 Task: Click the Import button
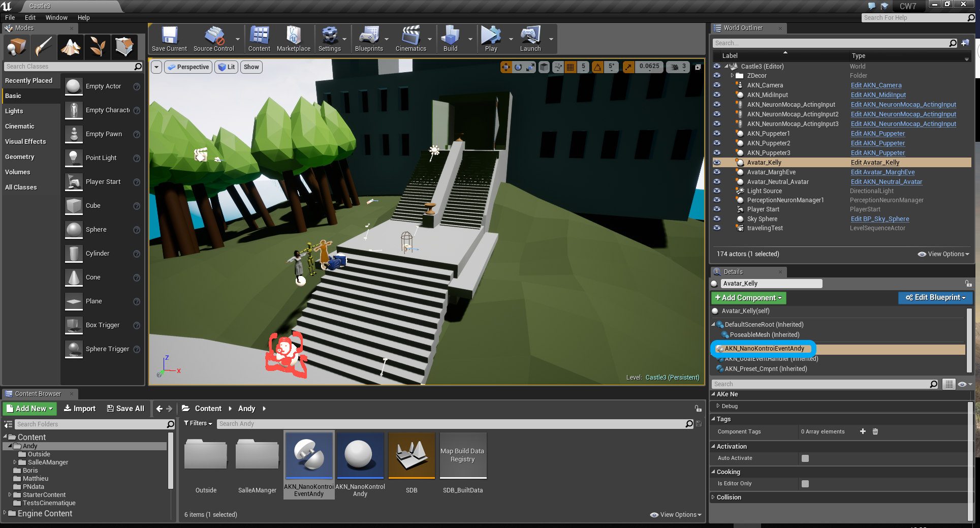tap(80, 409)
